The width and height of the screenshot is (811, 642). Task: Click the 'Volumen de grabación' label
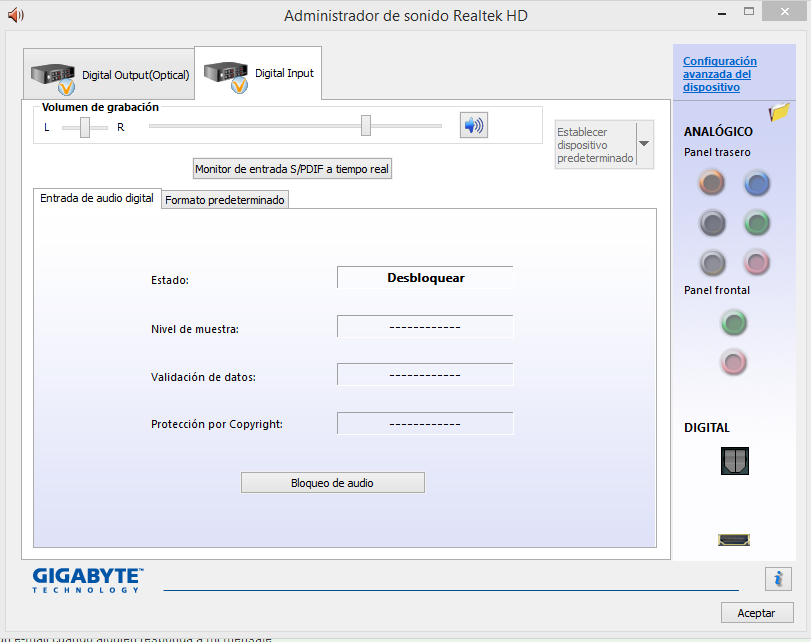click(100, 107)
